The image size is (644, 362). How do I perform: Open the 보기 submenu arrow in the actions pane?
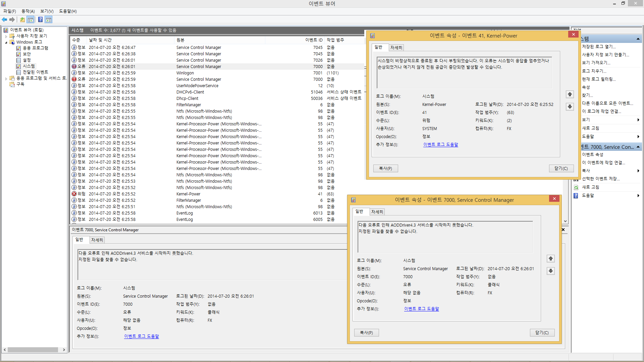(x=638, y=120)
